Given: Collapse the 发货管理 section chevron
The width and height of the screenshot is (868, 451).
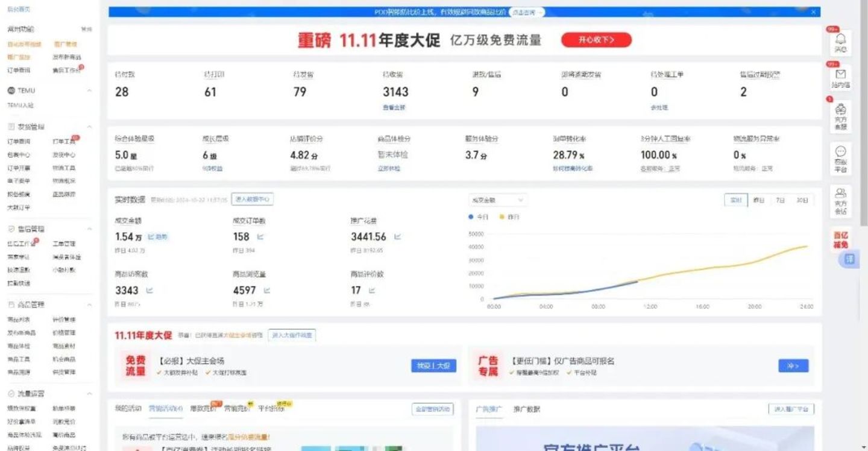Looking at the screenshot, I should point(89,127).
